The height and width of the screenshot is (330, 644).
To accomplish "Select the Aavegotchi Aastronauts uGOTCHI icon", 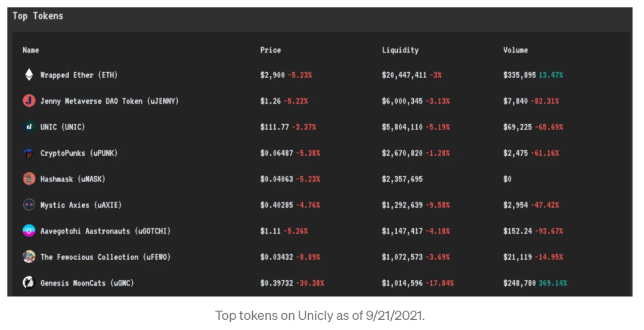I will 29,231.
